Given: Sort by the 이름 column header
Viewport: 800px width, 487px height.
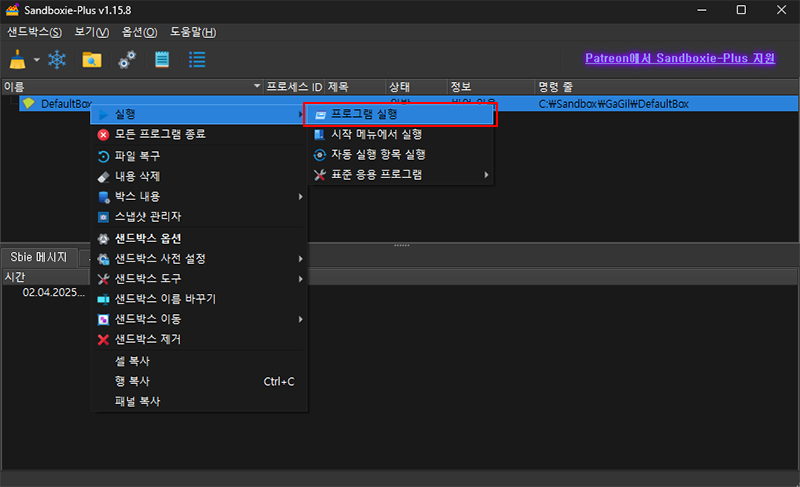Looking at the screenshot, I should coord(133,87).
